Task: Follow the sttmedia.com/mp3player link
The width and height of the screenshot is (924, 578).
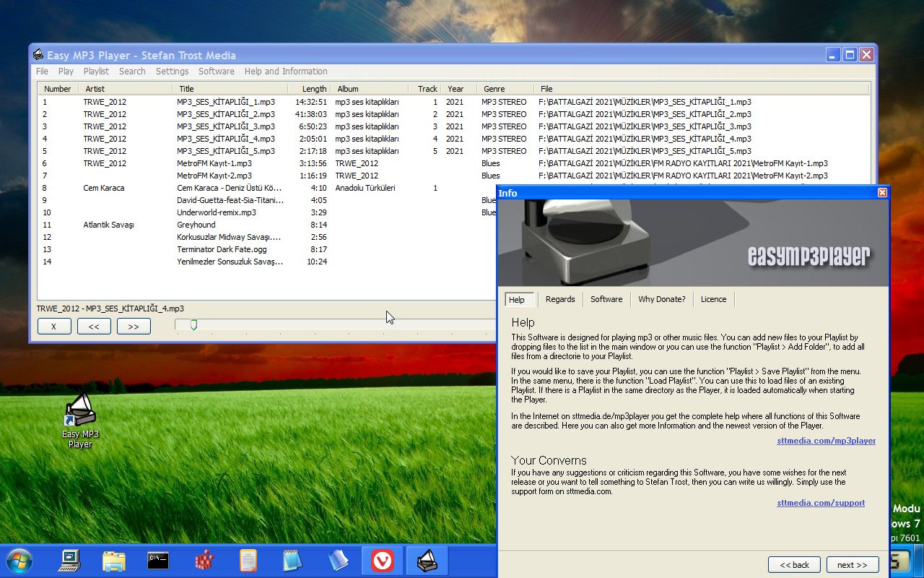Action: (x=826, y=441)
